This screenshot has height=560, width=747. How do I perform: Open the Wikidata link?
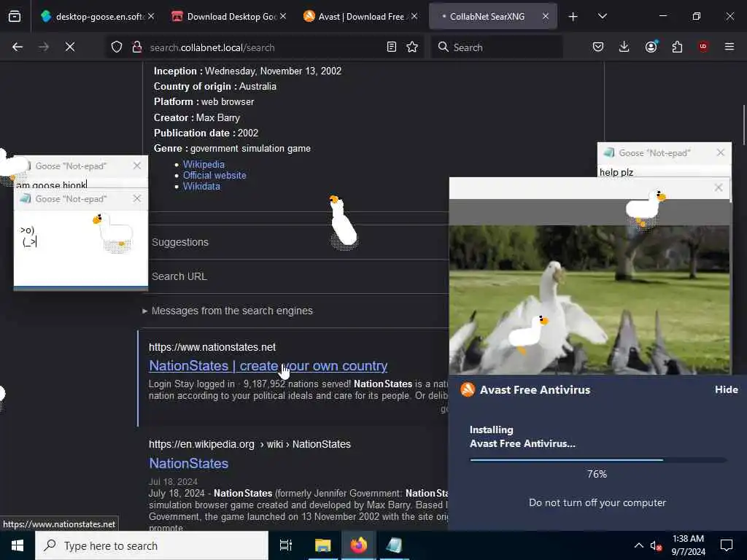(201, 186)
